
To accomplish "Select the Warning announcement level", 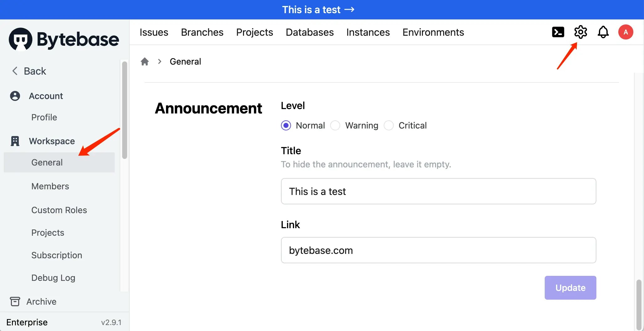I will pyautogui.click(x=335, y=125).
